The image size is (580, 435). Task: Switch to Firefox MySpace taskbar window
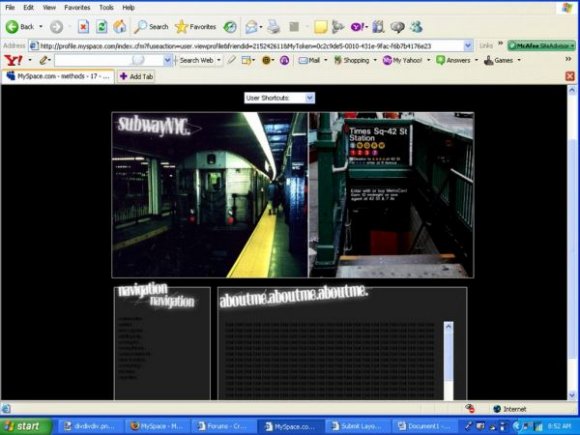point(158,426)
